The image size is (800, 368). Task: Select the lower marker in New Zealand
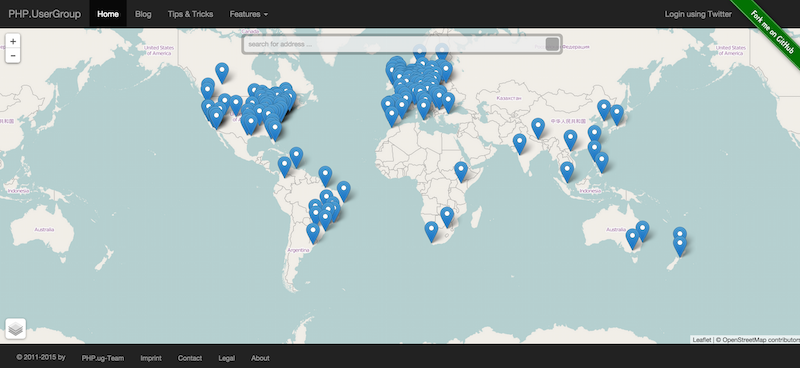coord(680,247)
